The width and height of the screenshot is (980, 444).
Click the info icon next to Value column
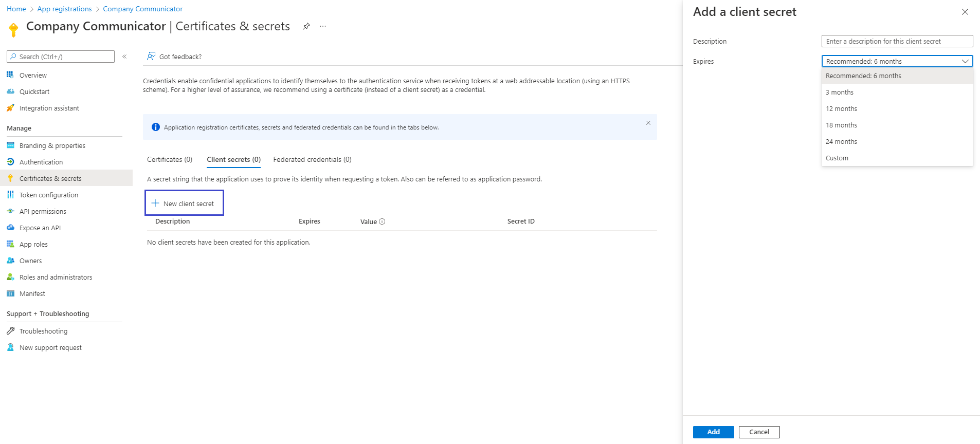[382, 221]
